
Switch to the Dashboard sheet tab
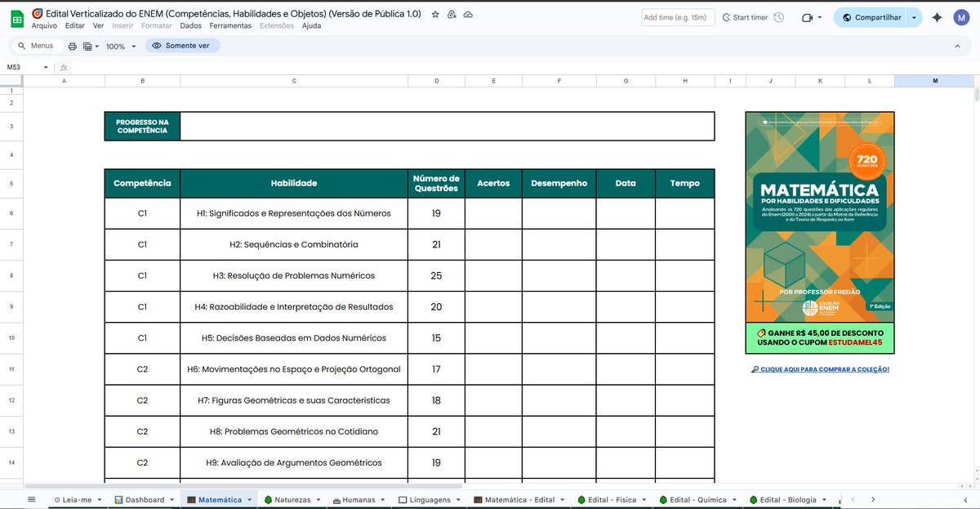145,499
